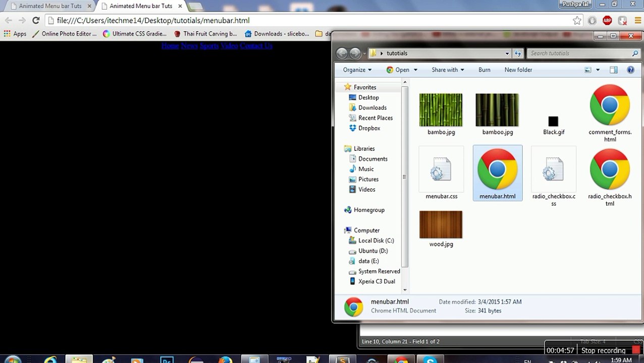Click the Contact Us page link
644x363 pixels.
tap(256, 46)
